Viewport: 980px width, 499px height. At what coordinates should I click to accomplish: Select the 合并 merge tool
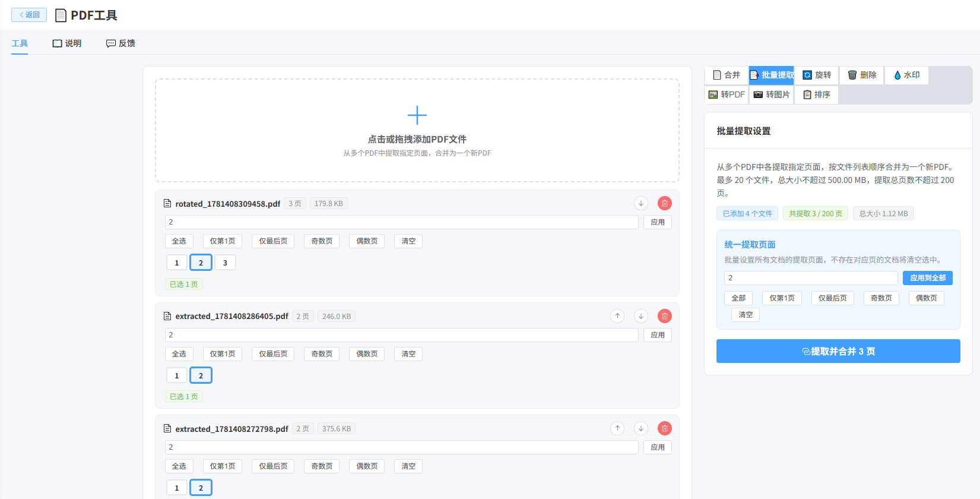pos(727,75)
